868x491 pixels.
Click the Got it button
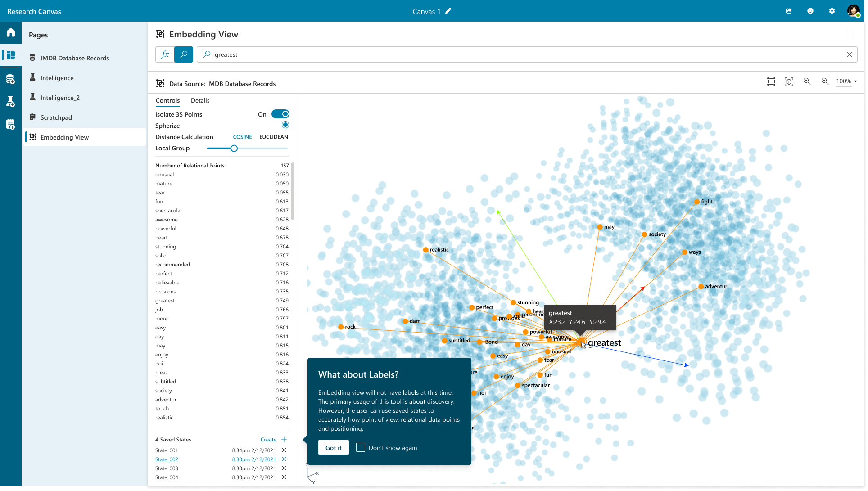tap(333, 448)
